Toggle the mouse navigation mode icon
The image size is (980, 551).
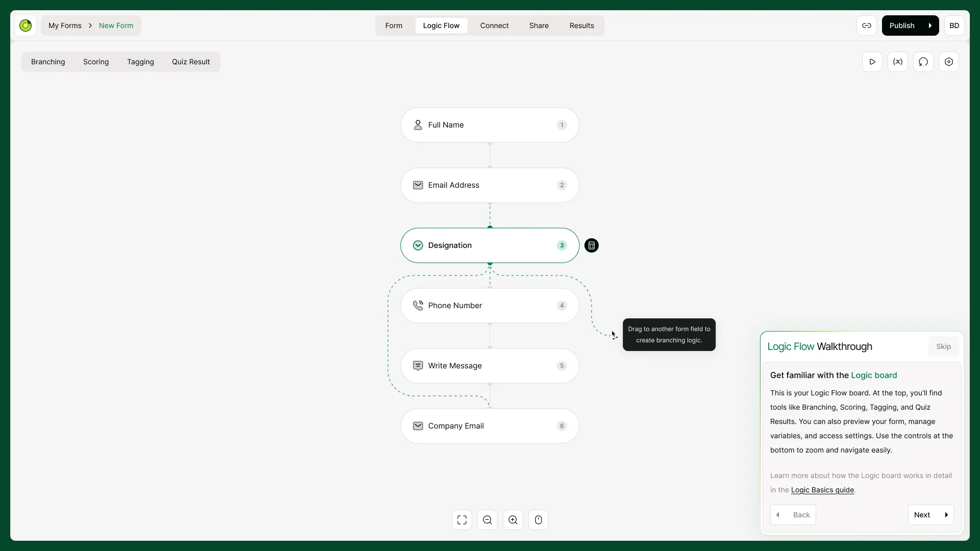click(x=538, y=520)
